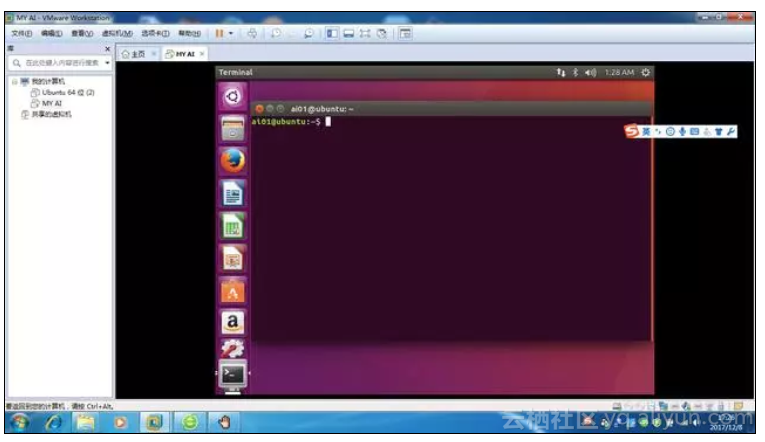Open the green browser icon on taskbar

(190, 422)
